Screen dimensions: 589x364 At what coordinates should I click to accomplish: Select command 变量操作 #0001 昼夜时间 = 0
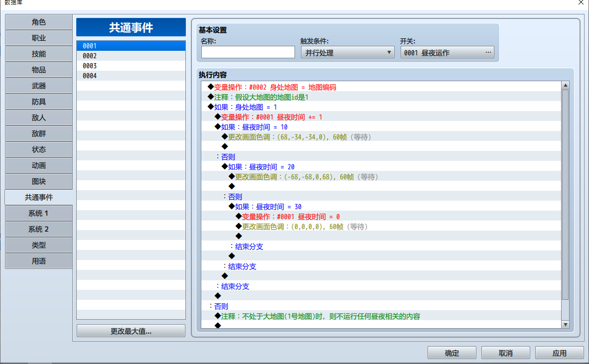pos(381,217)
